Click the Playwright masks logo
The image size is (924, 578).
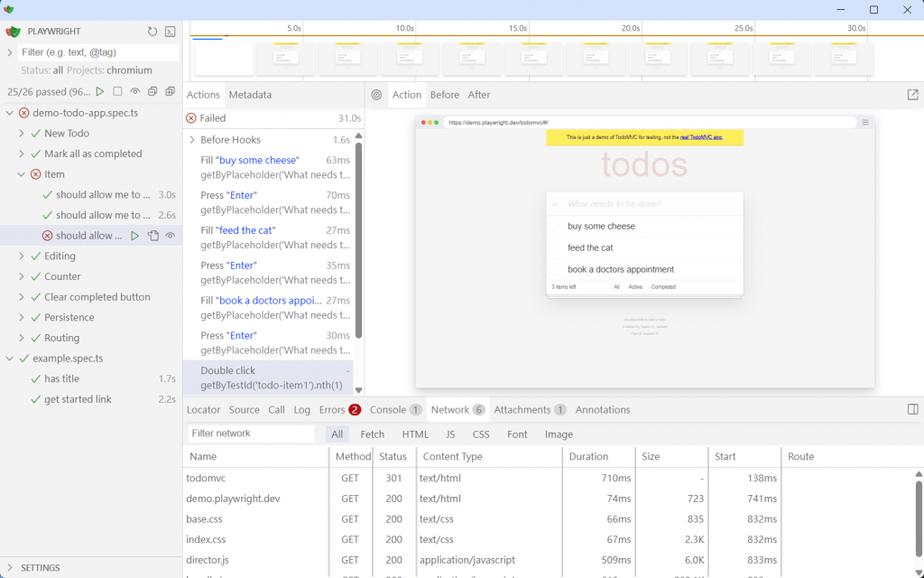13,32
